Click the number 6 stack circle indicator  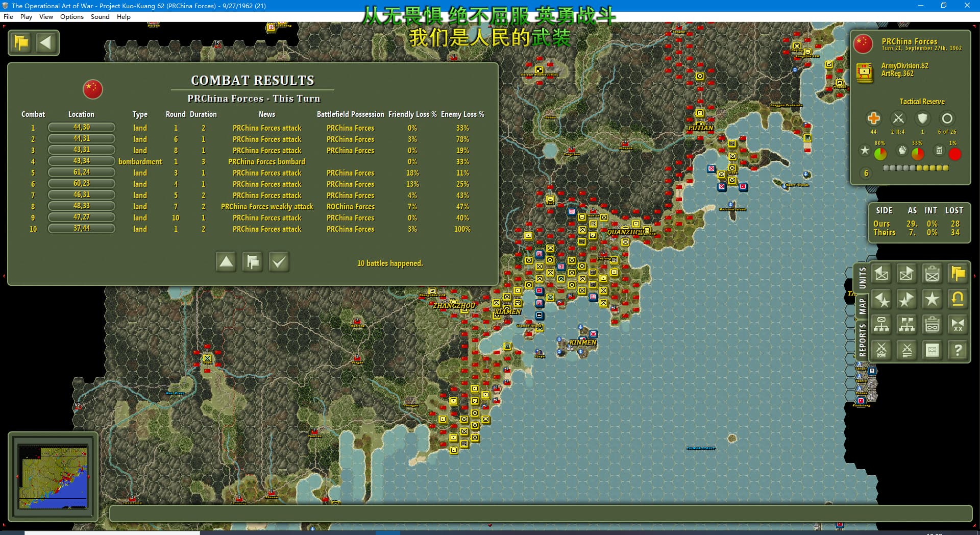click(866, 173)
